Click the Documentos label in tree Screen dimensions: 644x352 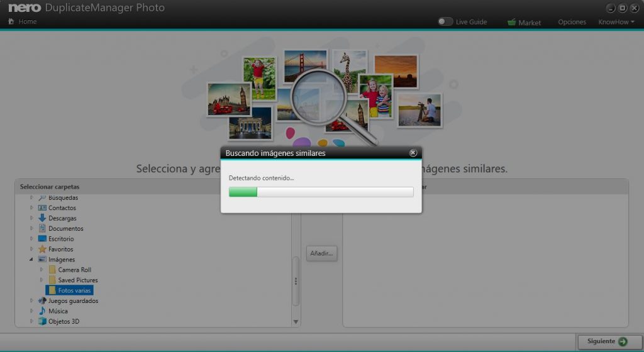(x=65, y=228)
